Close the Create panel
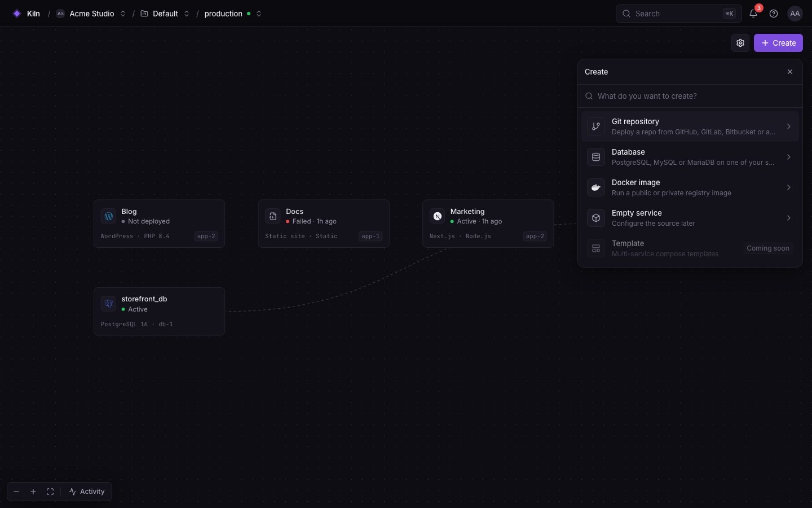Viewport: 812px width, 508px height. [x=790, y=72]
